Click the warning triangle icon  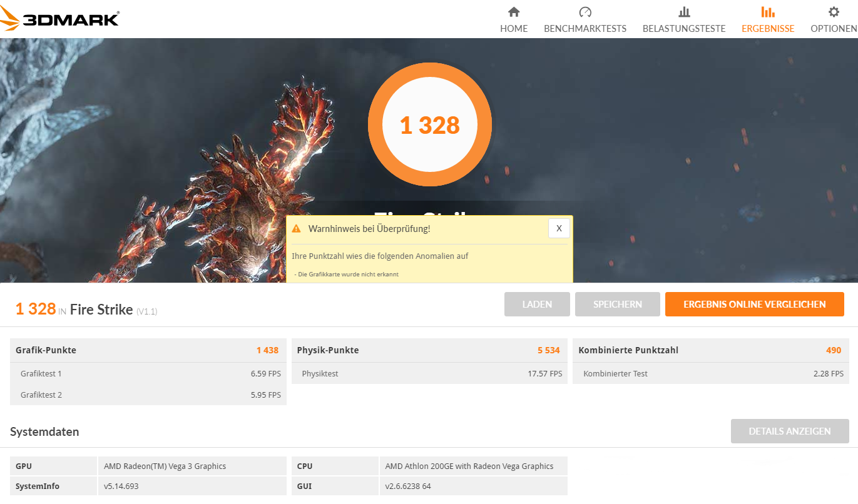297,229
